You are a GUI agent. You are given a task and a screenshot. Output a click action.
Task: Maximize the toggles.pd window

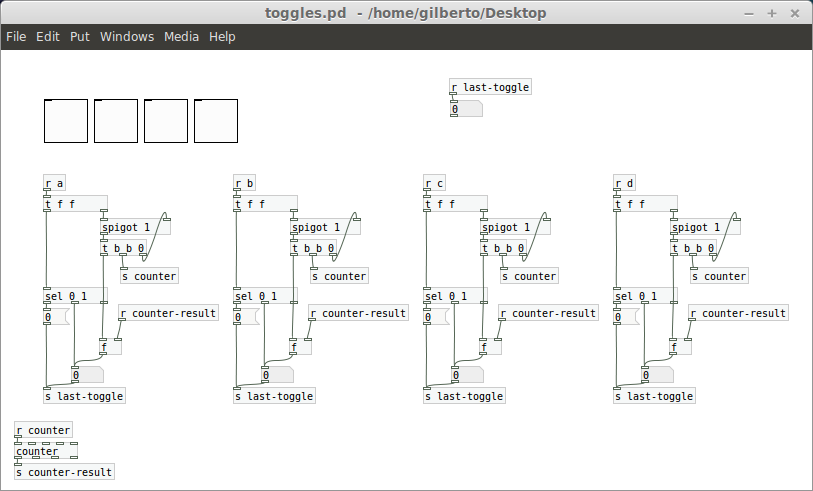pos(771,12)
